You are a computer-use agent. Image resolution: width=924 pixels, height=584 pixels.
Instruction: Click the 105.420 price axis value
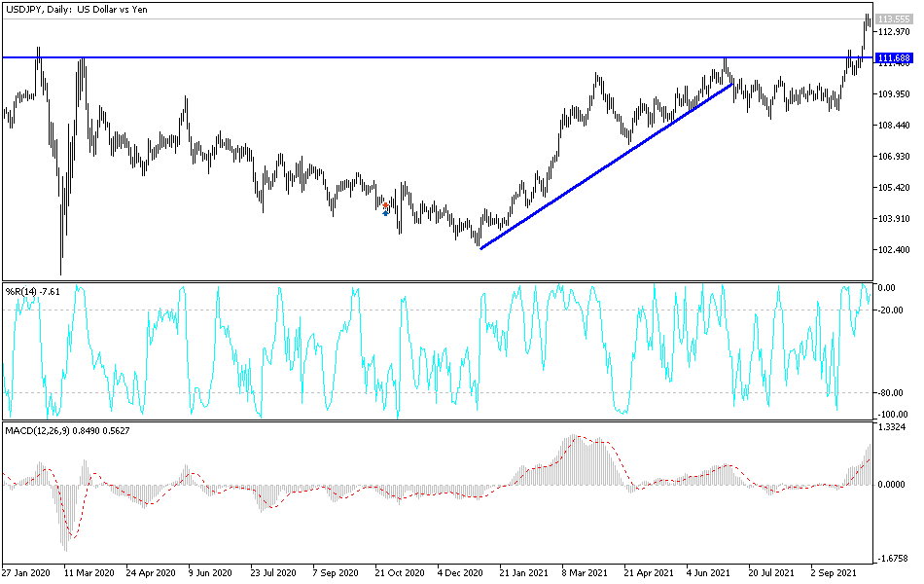(x=894, y=188)
